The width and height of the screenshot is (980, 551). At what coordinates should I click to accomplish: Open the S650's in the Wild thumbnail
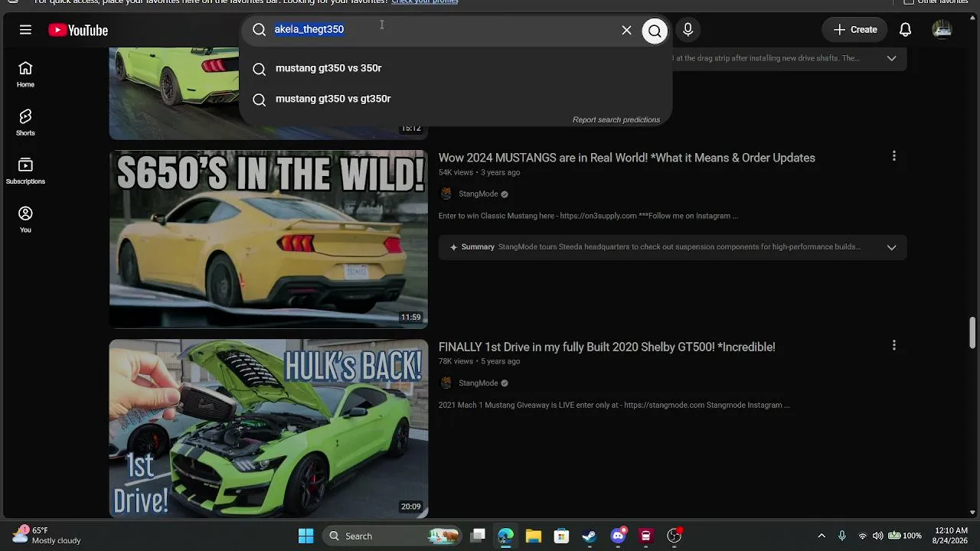point(269,240)
